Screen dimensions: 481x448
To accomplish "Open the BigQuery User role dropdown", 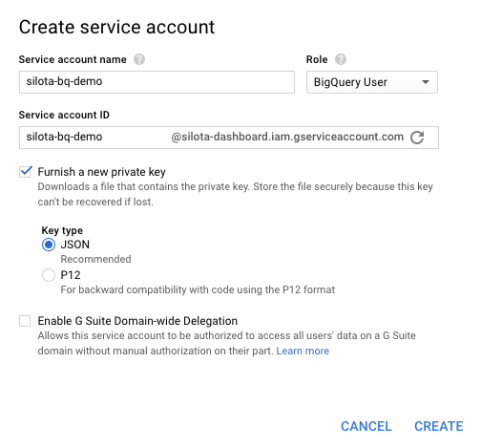I will pyautogui.click(x=372, y=82).
